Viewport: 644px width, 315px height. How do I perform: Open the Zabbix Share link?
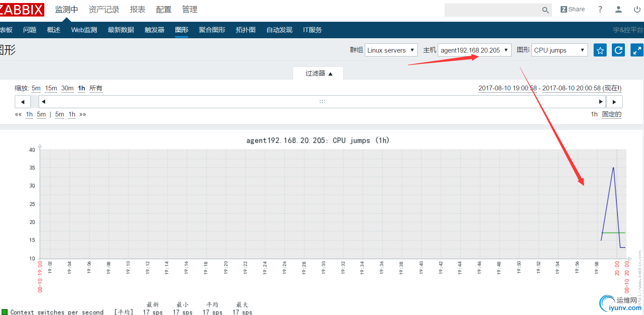tap(572, 9)
